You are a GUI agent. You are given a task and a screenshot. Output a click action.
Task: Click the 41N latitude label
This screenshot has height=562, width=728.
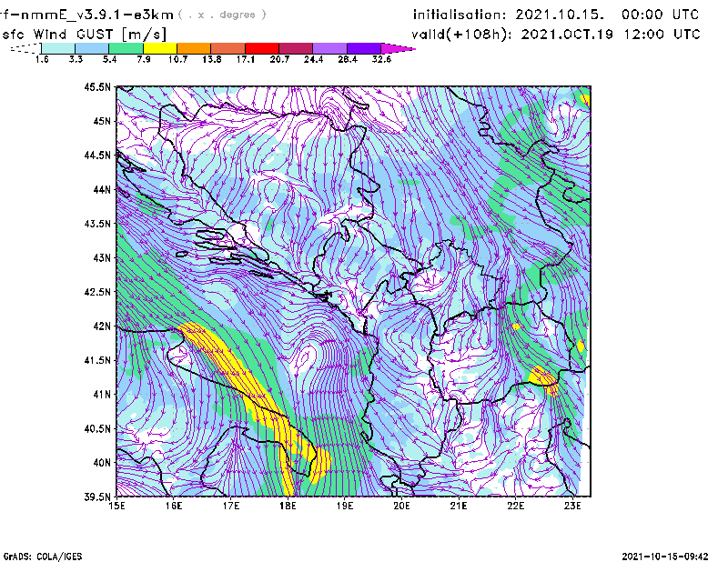coord(102,394)
